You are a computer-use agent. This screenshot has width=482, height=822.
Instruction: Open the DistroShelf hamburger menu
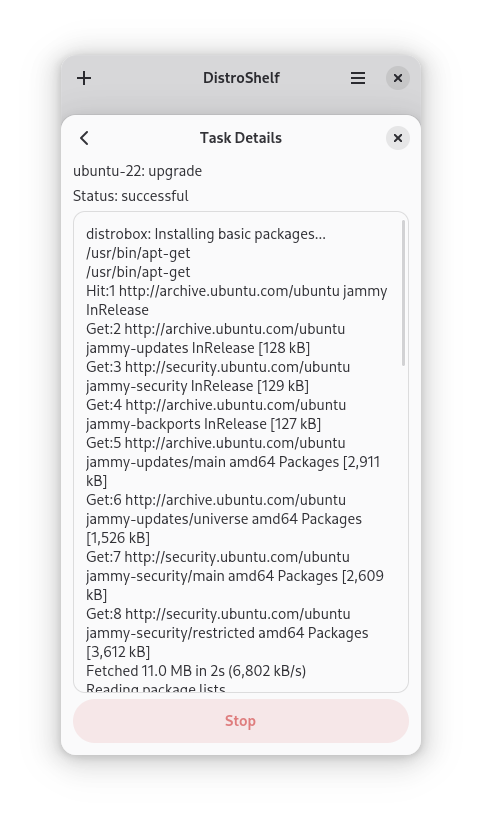tap(358, 78)
